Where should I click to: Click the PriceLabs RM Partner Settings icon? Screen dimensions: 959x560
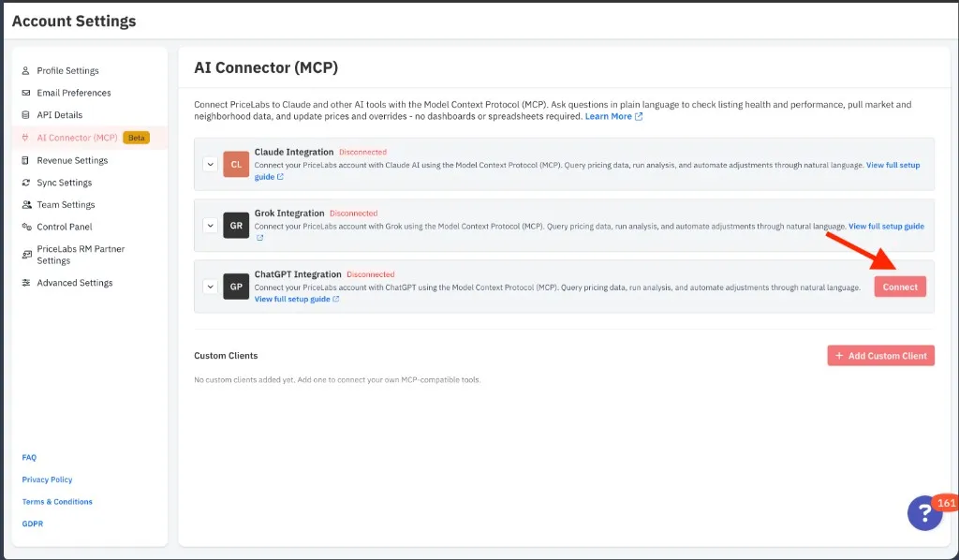click(x=26, y=255)
